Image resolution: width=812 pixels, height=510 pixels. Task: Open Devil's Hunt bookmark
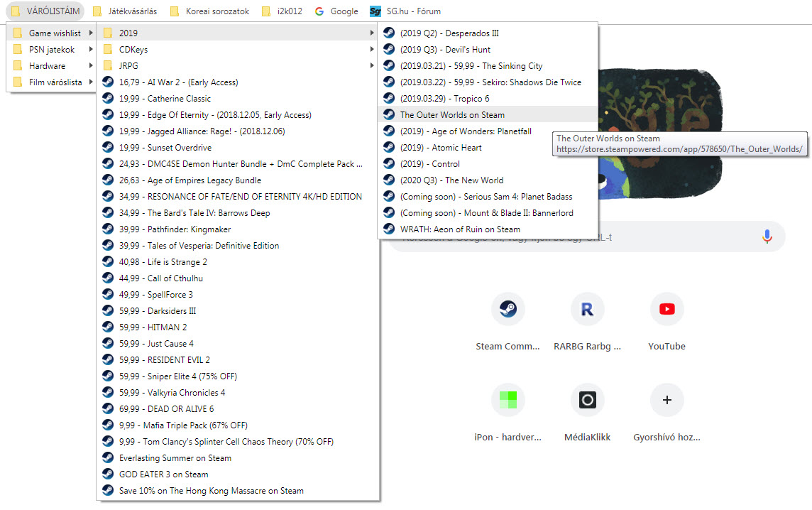[x=488, y=49]
